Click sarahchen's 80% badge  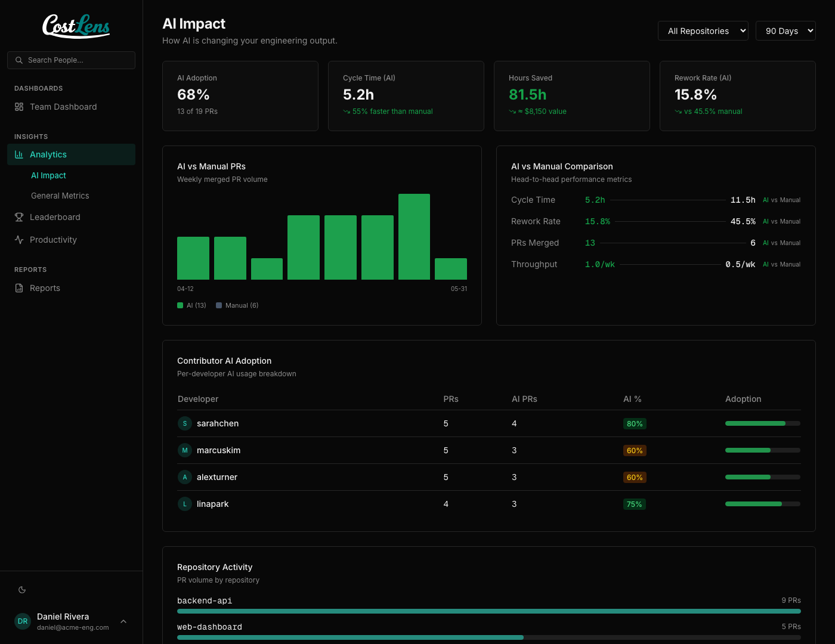coord(635,423)
